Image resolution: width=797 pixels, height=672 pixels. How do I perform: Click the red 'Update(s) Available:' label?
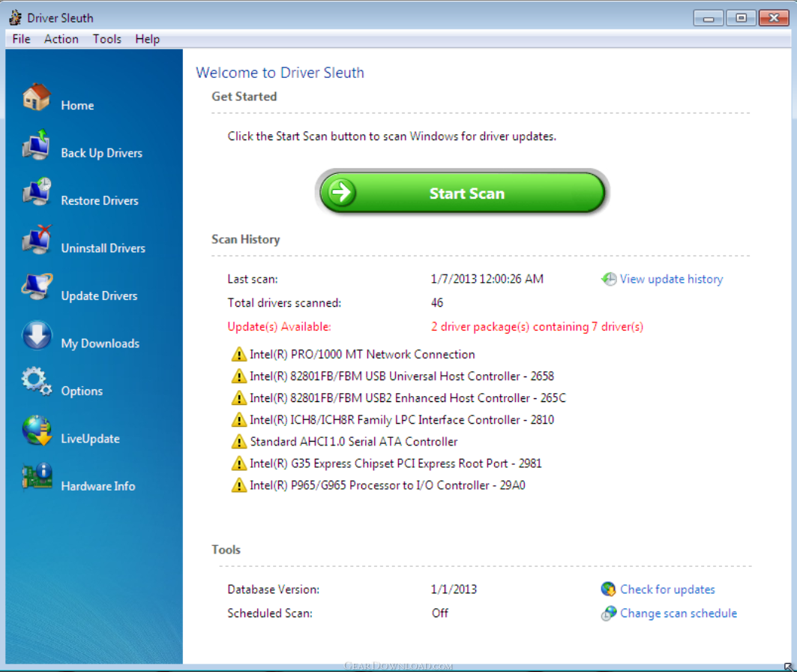pos(279,327)
